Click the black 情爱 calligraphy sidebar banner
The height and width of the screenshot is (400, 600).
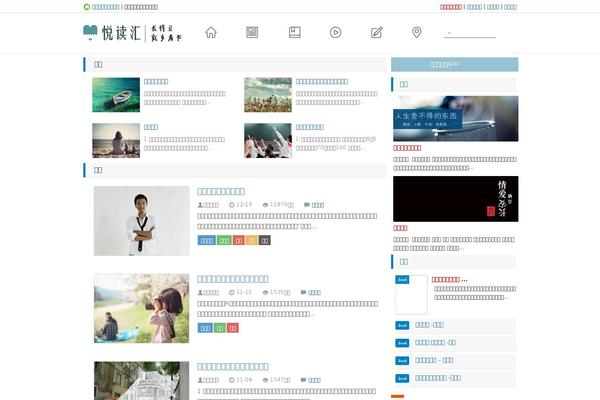tap(456, 199)
